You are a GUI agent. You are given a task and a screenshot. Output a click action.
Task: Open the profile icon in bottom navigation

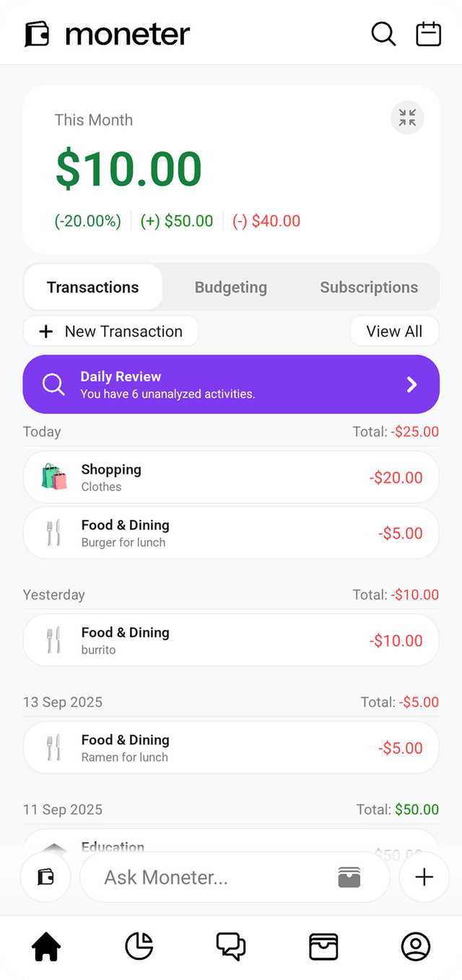pos(416,947)
